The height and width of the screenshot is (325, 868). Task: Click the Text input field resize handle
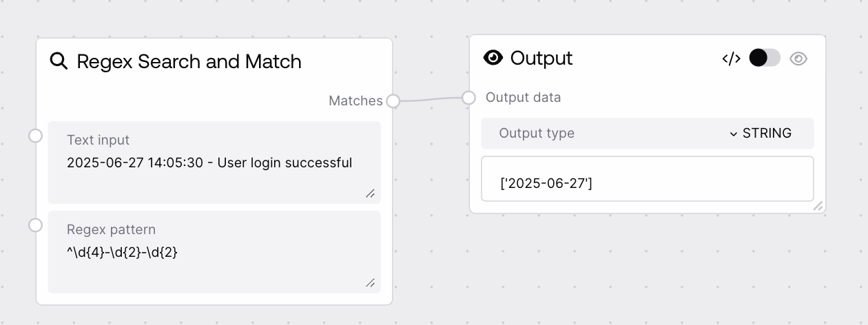[371, 193]
